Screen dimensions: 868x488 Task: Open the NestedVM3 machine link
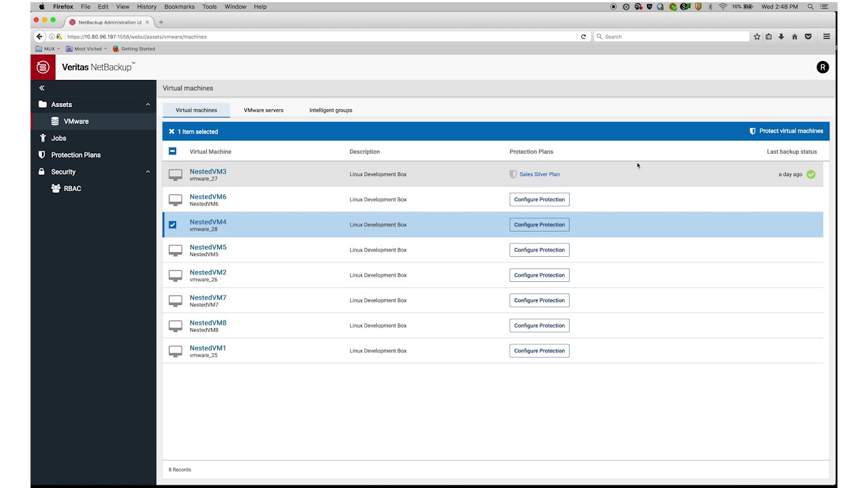pos(208,171)
